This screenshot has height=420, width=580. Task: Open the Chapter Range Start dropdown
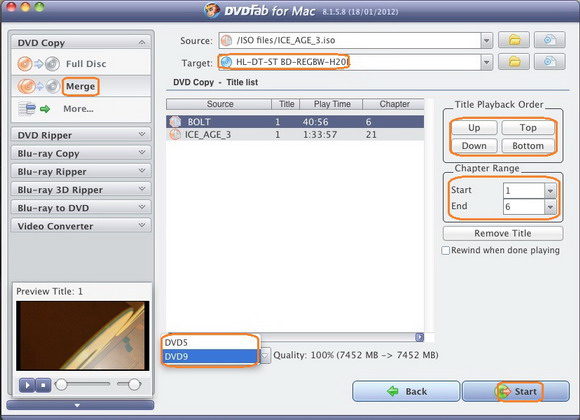(550, 191)
